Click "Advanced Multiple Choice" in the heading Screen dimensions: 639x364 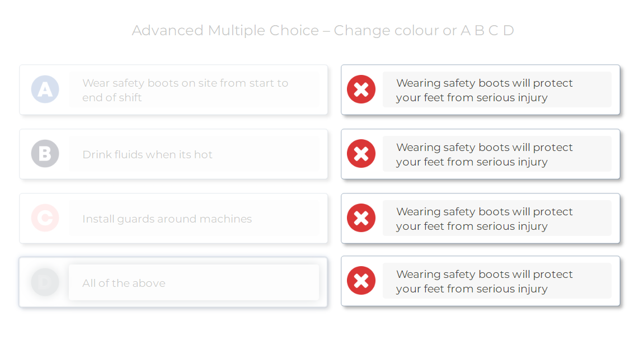226,30
